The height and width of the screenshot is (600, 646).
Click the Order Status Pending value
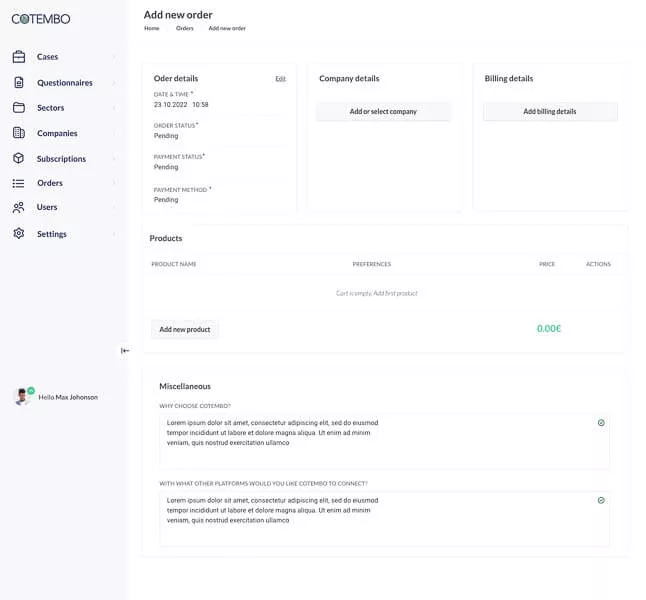point(166,136)
